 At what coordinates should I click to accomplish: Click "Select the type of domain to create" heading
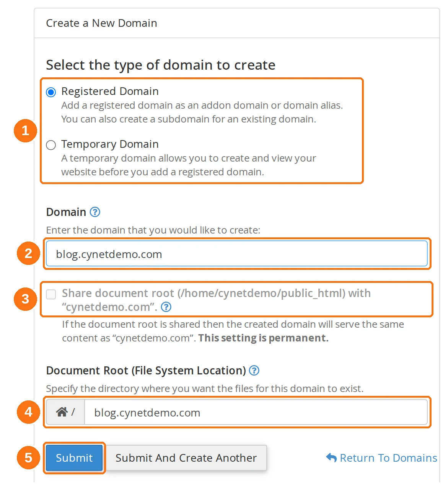click(x=161, y=65)
